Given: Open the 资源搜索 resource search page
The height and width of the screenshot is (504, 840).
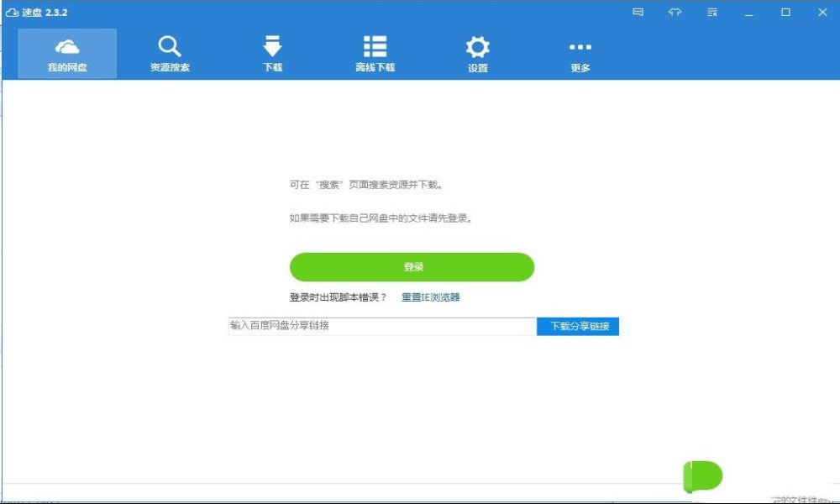Looking at the screenshot, I should 170,52.
